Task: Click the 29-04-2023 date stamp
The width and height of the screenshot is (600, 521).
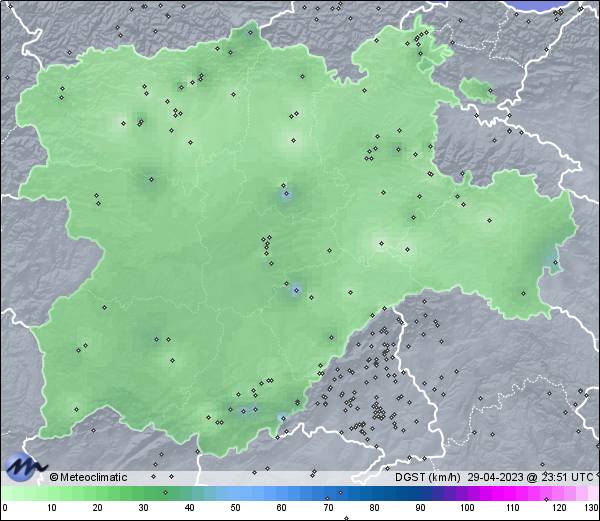Action: [496, 477]
